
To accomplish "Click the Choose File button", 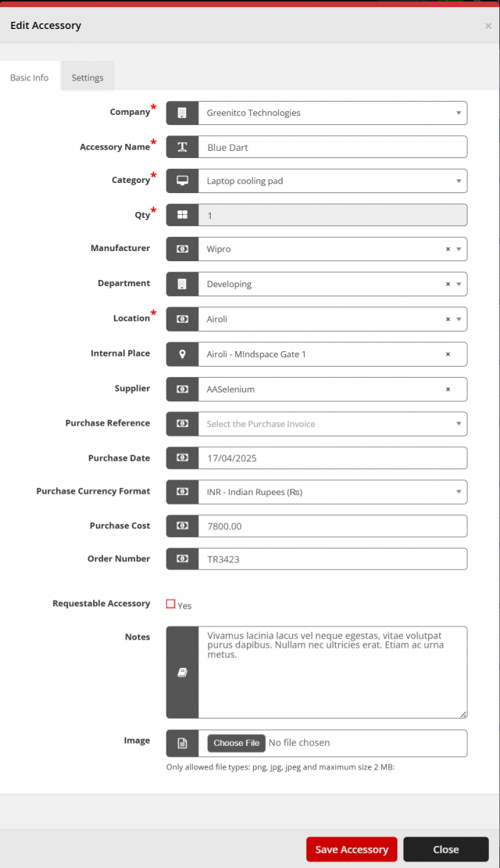I will (237, 743).
